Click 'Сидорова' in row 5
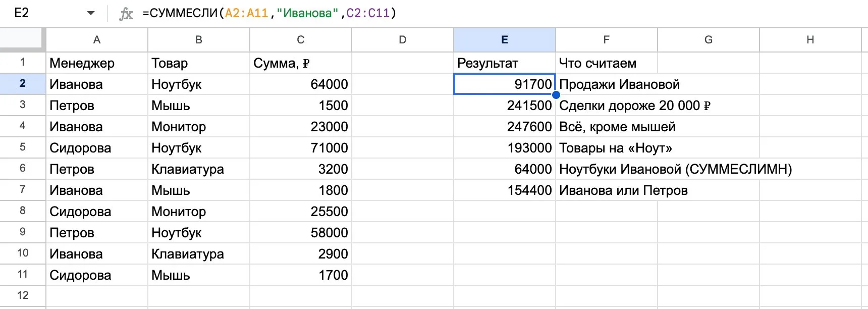Viewport: 868px width, 309px height. click(x=97, y=148)
